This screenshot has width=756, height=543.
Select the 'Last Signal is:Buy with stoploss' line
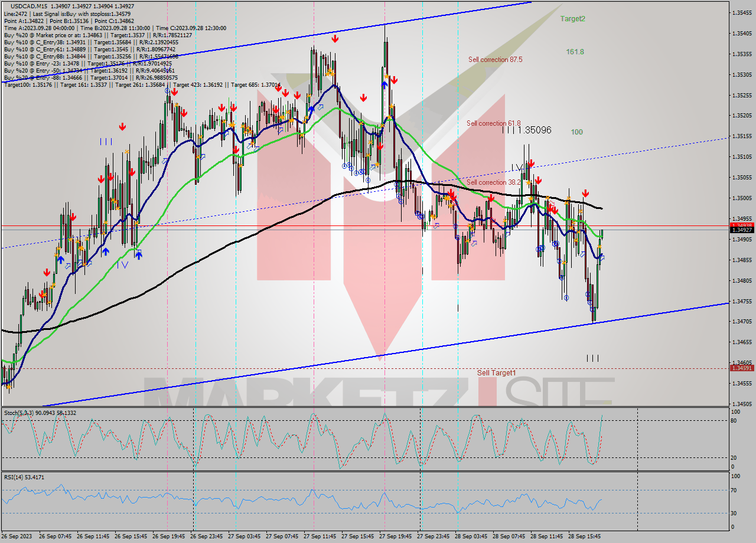click(67, 13)
